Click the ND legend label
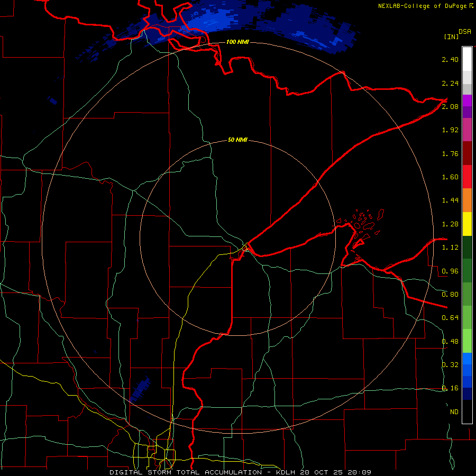This screenshot has height=476, width=476. 454,412
